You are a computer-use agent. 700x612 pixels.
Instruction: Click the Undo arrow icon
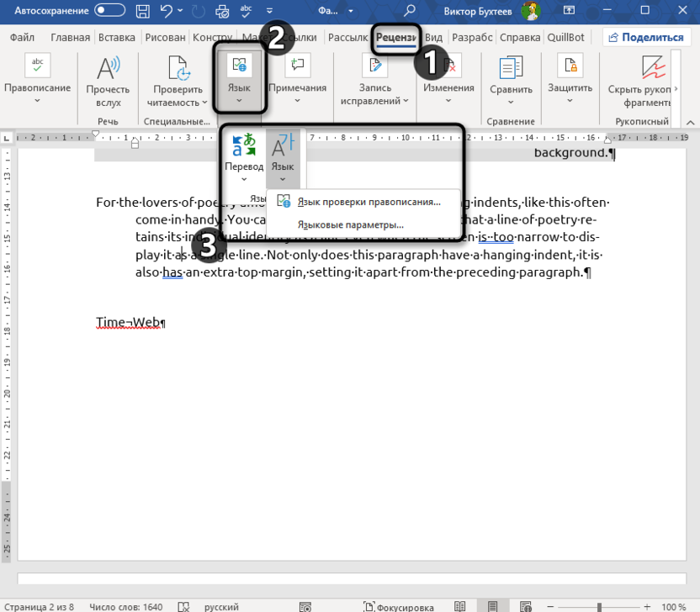tap(167, 11)
